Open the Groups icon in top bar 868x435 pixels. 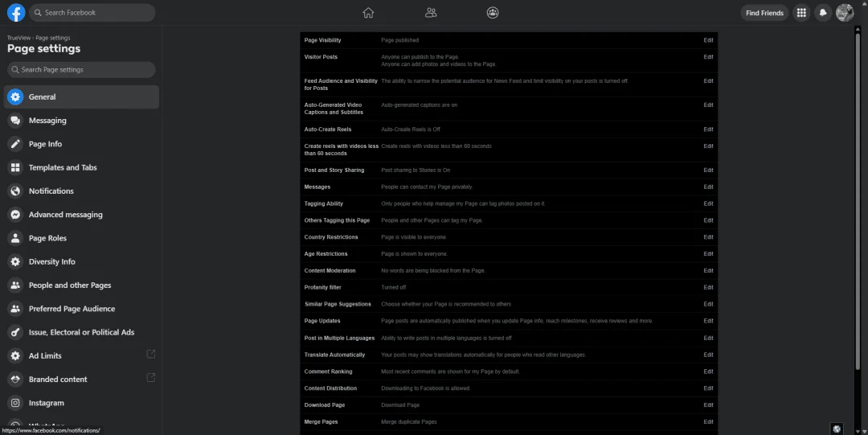click(x=493, y=13)
